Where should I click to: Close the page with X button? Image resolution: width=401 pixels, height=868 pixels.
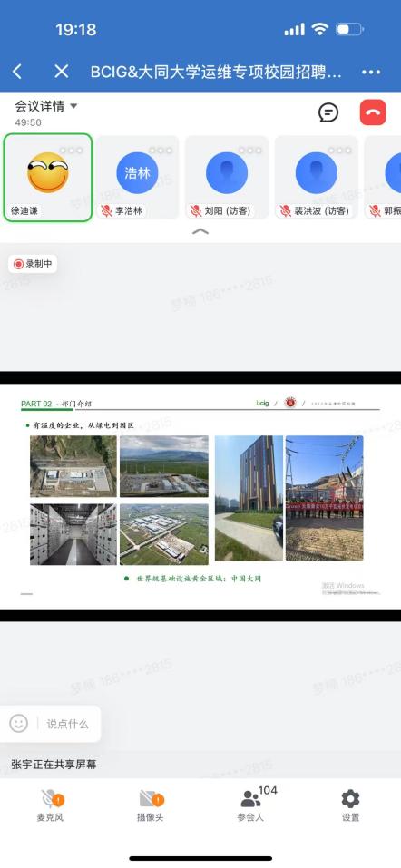pyautogui.click(x=61, y=71)
